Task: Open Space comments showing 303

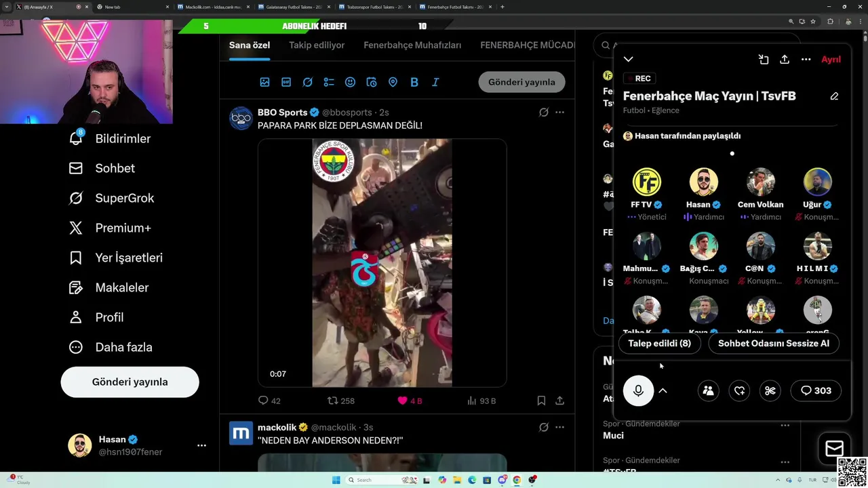Action: tap(816, 390)
